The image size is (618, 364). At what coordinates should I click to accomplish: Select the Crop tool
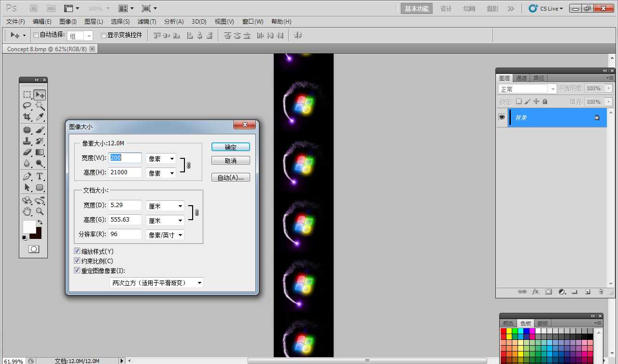27,117
